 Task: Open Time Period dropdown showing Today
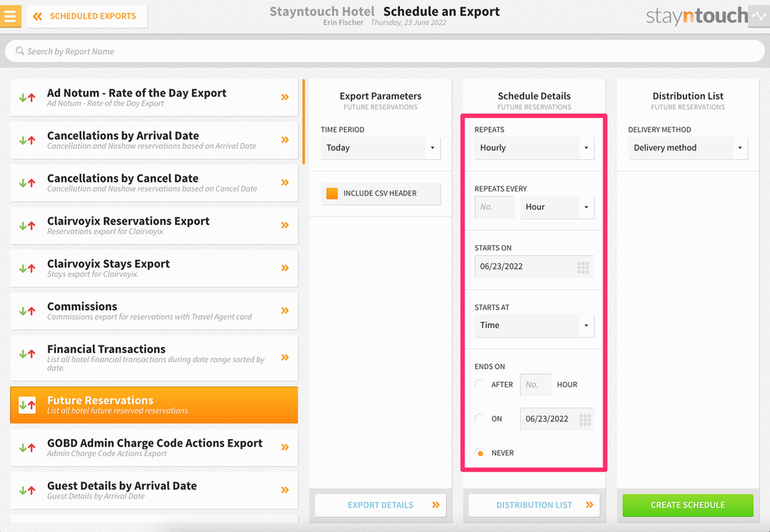(x=381, y=148)
